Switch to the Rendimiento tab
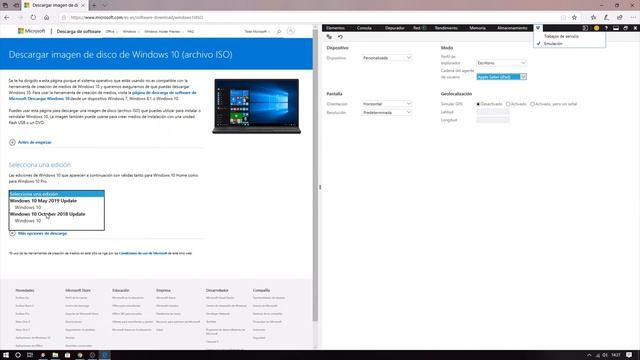The height and width of the screenshot is (360, 640). click(x=446, y=28)
